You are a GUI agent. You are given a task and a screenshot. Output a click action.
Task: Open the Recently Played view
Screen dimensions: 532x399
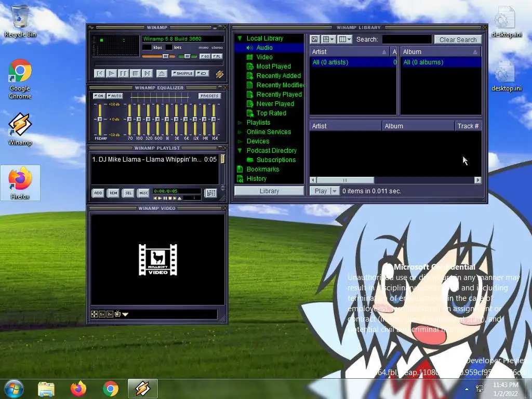tap(279, 95)
